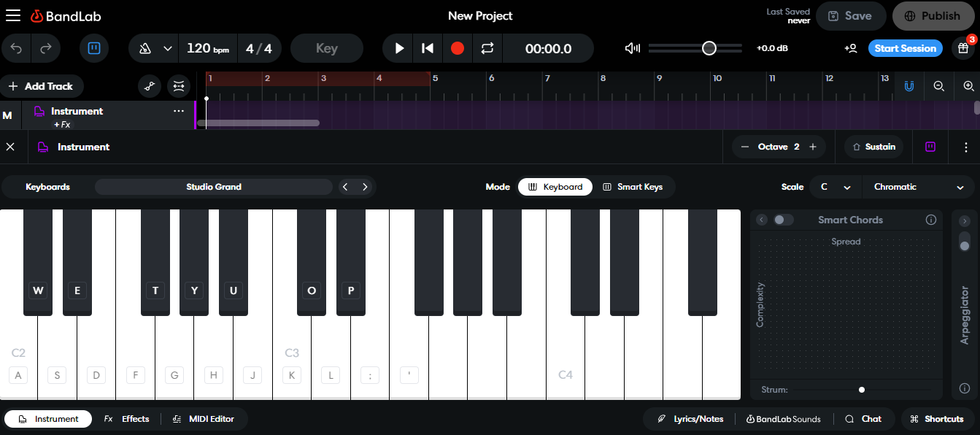Mute the Instrument track with the M button

coord(8,115)
